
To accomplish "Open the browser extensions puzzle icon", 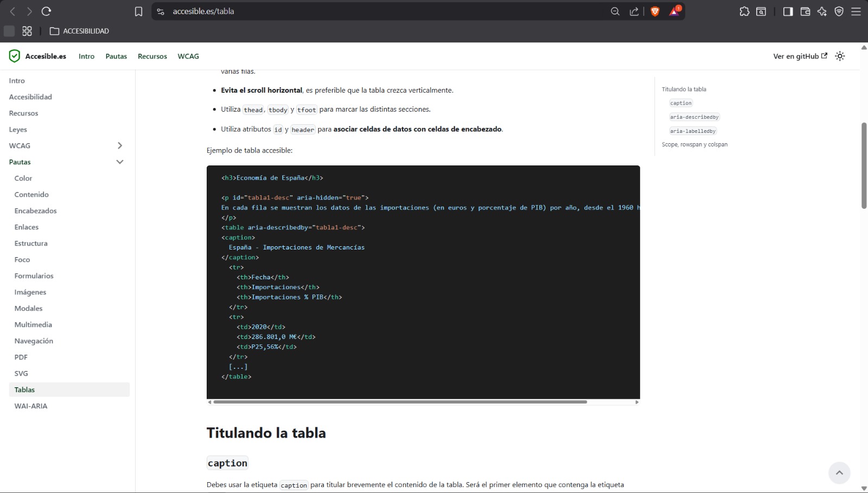I will [744, 11].
